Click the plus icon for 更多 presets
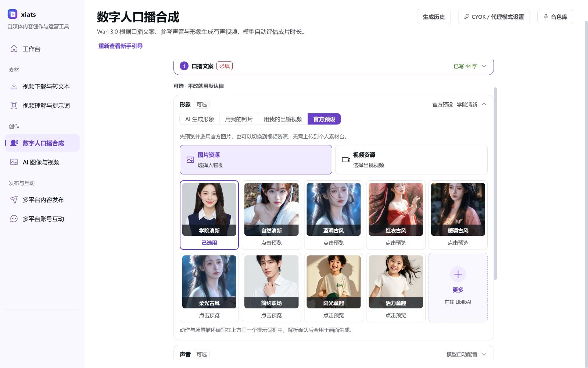This screenshot has width=588, height=368. pos(458,274)
